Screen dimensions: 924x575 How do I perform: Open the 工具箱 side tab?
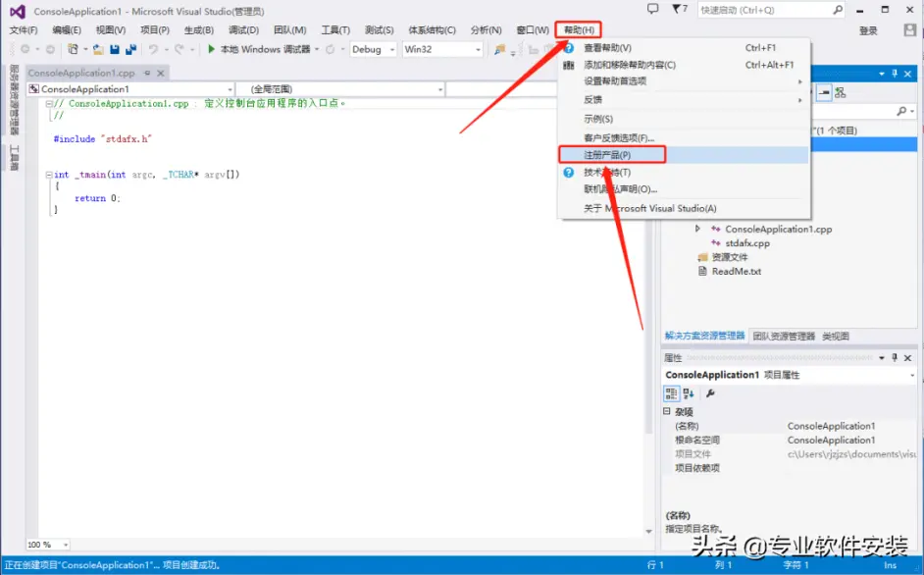(14, 158)
